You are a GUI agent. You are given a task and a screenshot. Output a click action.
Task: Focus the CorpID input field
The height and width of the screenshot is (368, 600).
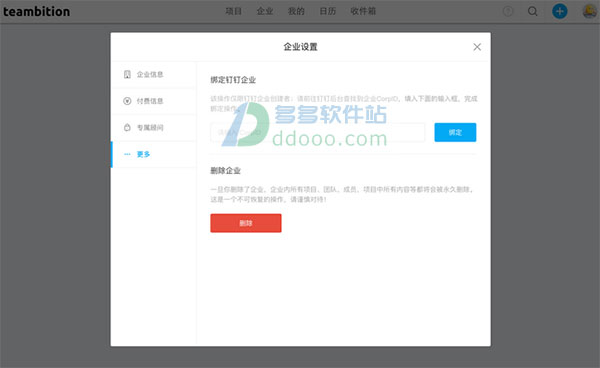pos(318,132)
